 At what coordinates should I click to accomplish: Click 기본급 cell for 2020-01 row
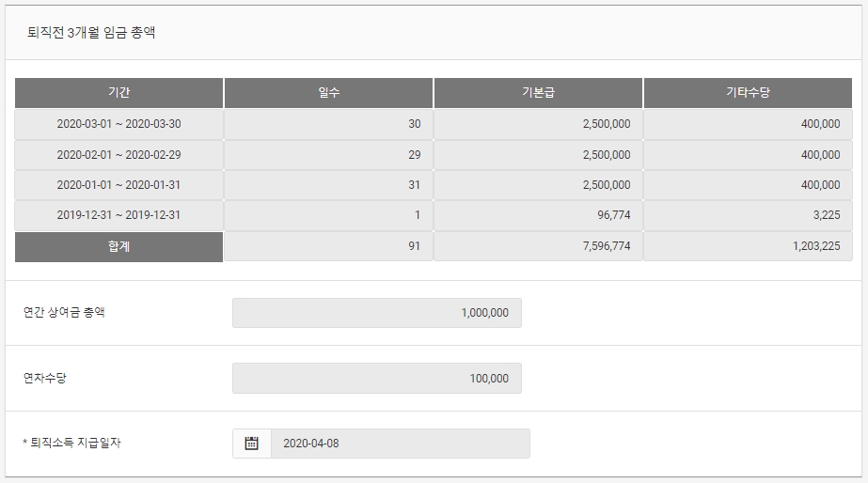[538, 185]
